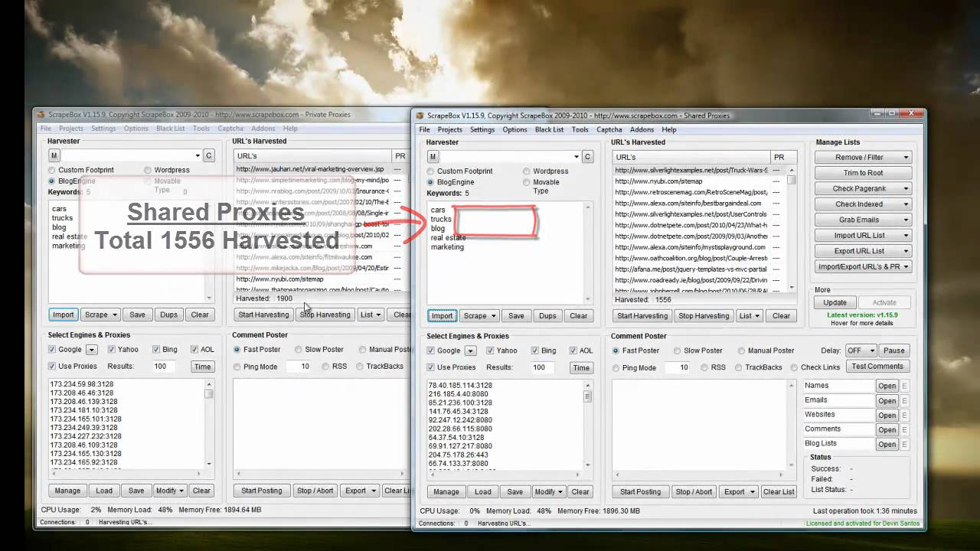This screenshot has width=980, height=551.
Task: Select Wordpress radio in Shared Proxies window
Action: click(527, 171)
